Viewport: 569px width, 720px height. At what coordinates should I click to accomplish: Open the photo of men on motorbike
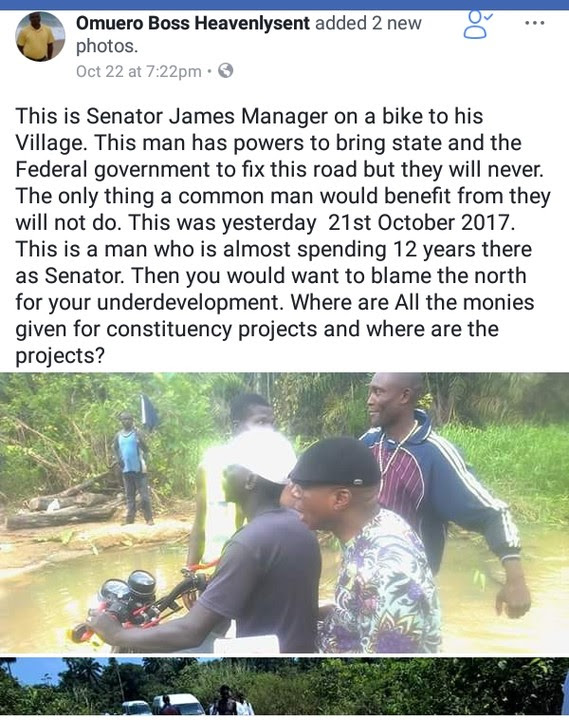click(284, 512)
